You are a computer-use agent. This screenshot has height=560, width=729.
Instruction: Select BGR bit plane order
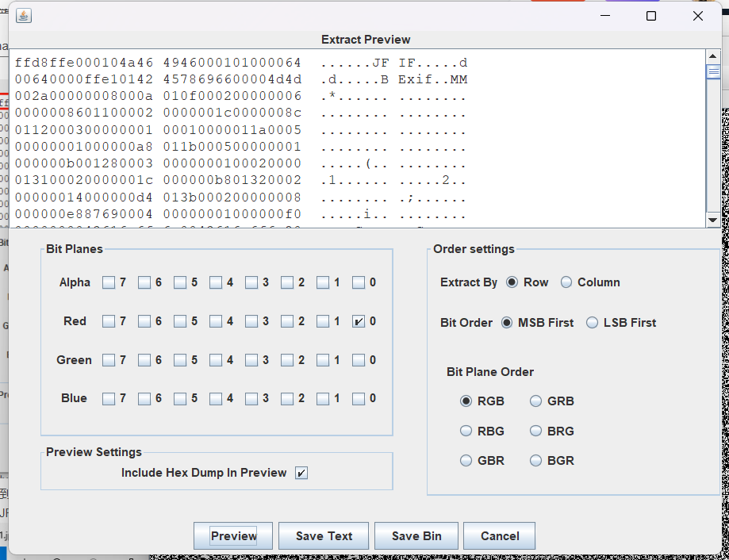point(536,461)
